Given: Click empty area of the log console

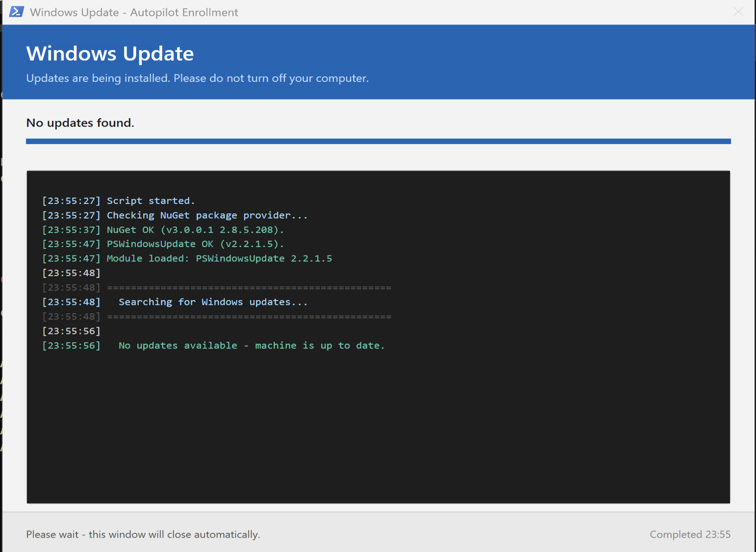Looking at the screenshot, I should (378, 427).
